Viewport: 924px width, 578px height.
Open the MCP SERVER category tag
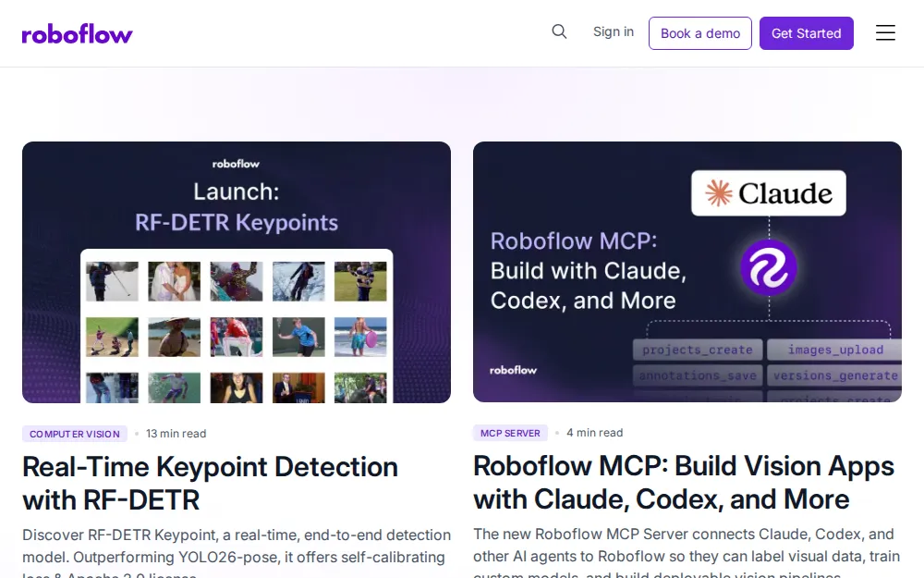510,433
